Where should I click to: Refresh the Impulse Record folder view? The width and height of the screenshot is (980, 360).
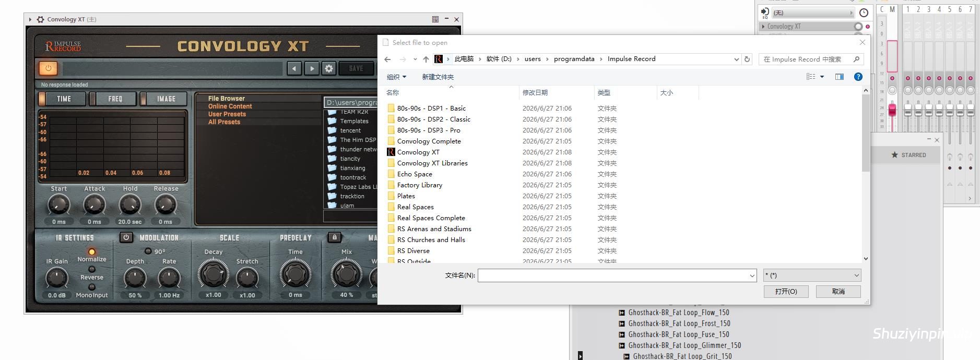747,59
